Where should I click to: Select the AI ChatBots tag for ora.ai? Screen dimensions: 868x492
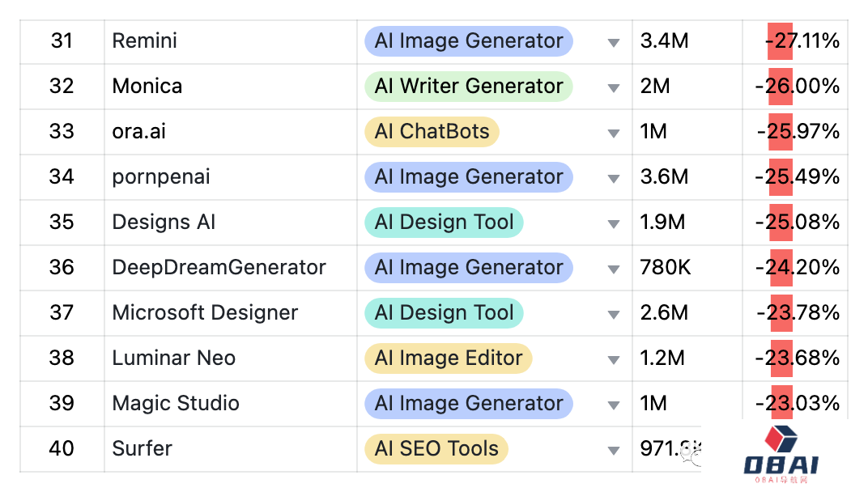(432, 132)
